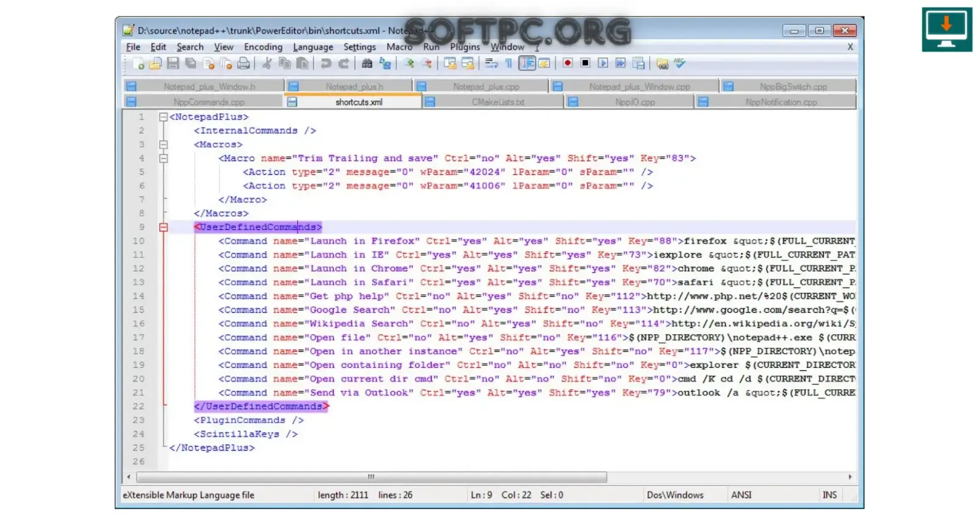Image resolution: width=980 pixels, height=526 pixels.
Task: Switch to the CMakeLists.txt tab
Action: 493,102
